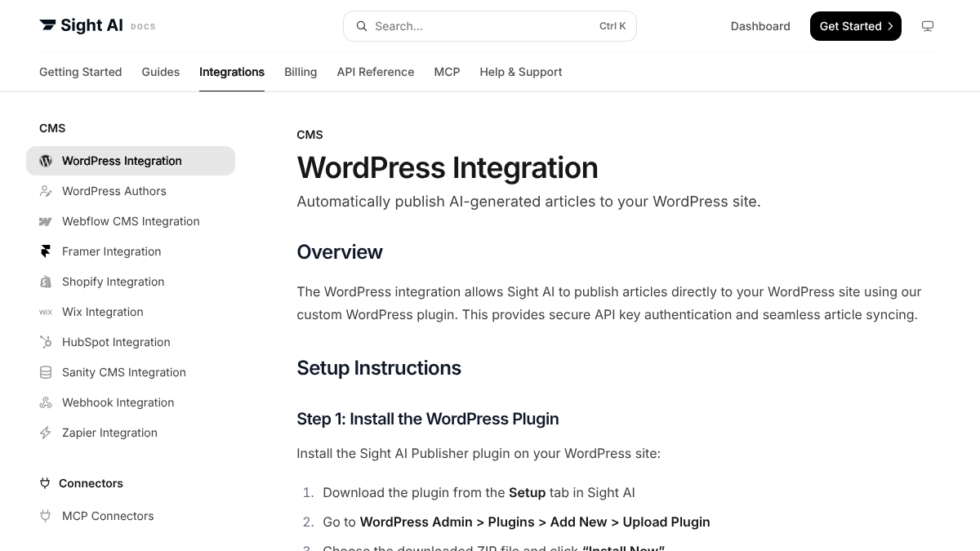Go to the API Reference tab
Viewport: 980px width, 551px height.
tap(376, 72)
